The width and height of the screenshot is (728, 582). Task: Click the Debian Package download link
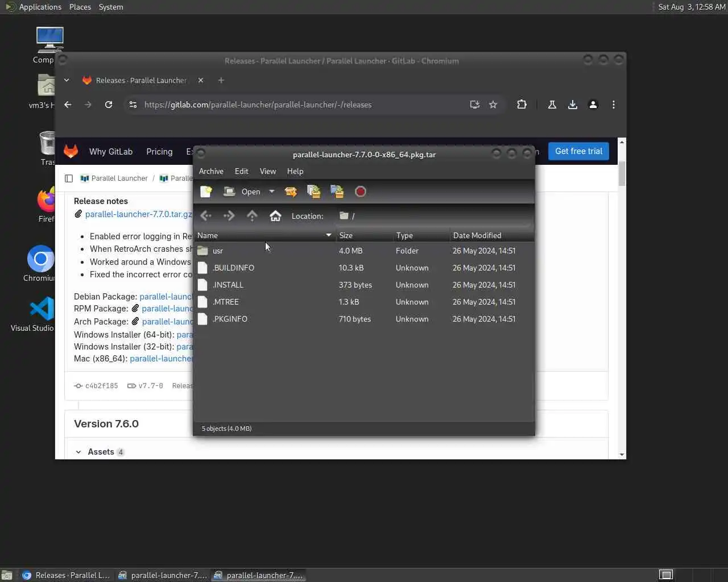(166, 297)
